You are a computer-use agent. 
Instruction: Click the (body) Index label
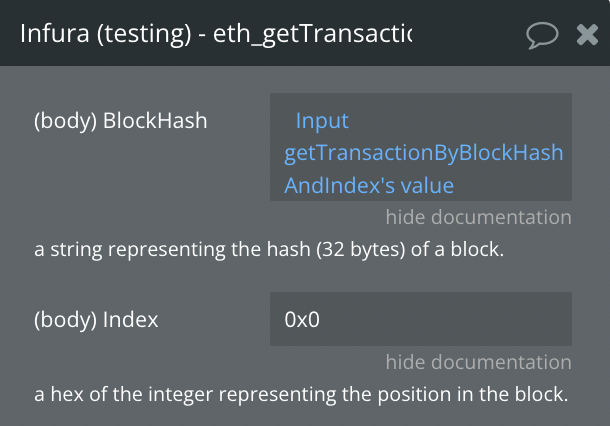pyautogui.click(x=96, y=320)
